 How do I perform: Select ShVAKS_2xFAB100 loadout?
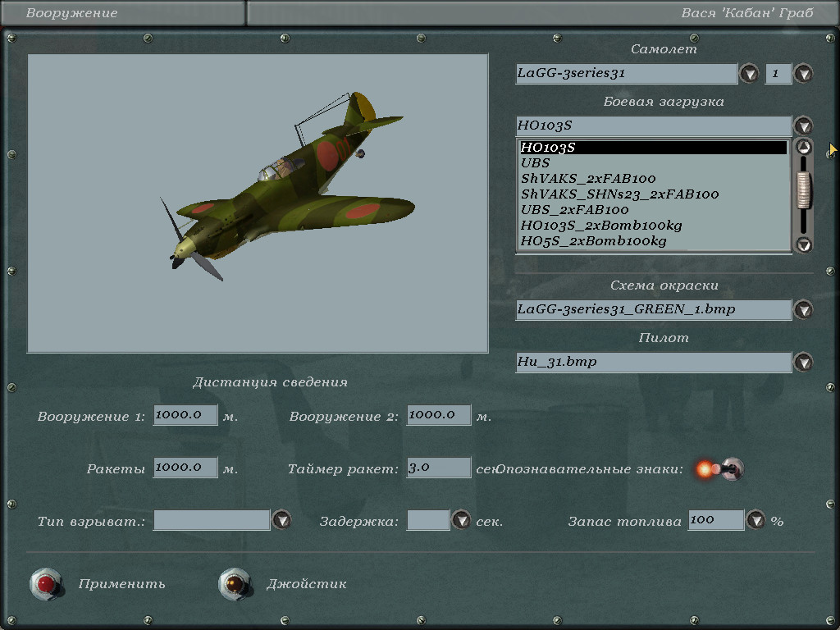coord(653,178)
